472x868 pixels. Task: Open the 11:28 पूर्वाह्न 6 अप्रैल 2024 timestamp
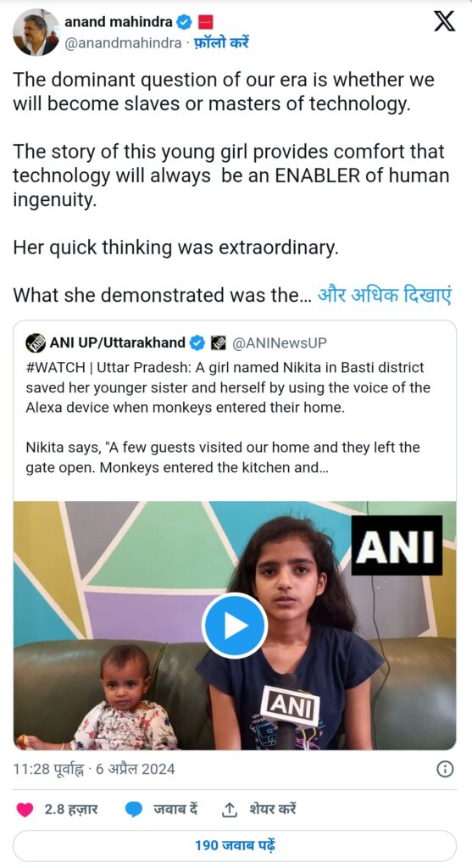(93, 769)
